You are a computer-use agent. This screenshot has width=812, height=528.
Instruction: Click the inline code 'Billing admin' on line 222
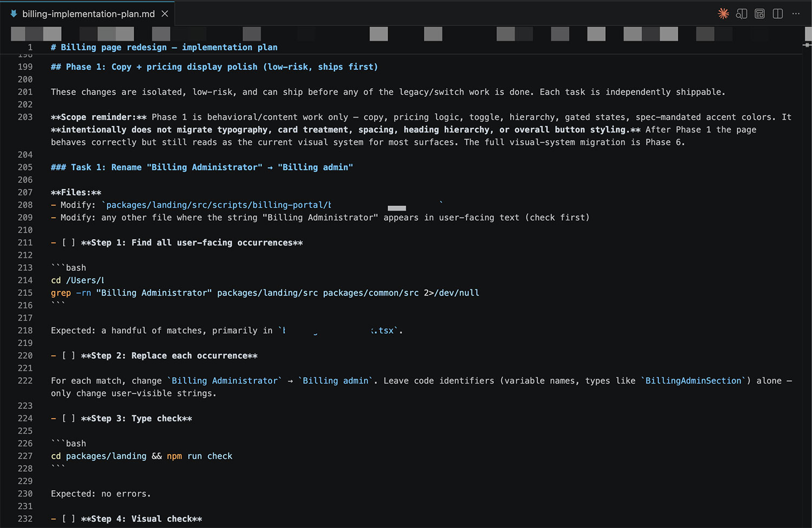pyautogui.click(x=336, y=381)
